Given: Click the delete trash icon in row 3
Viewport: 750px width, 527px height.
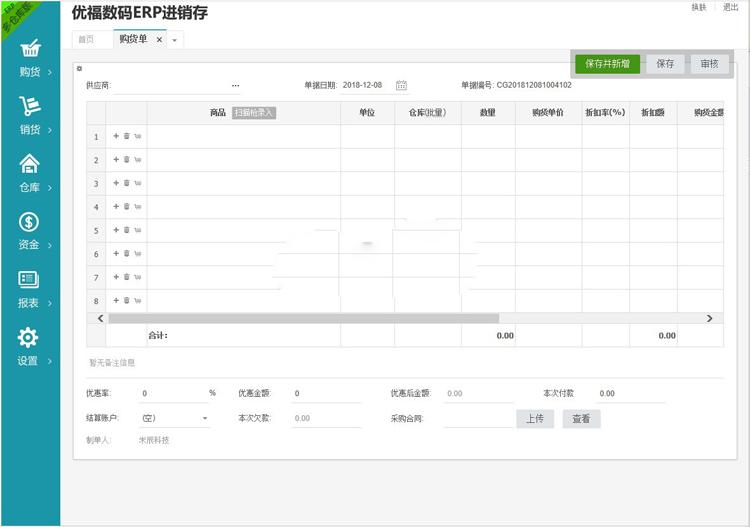Looking at the screenshot, I should pyautogui.click(x=127, y=183).
